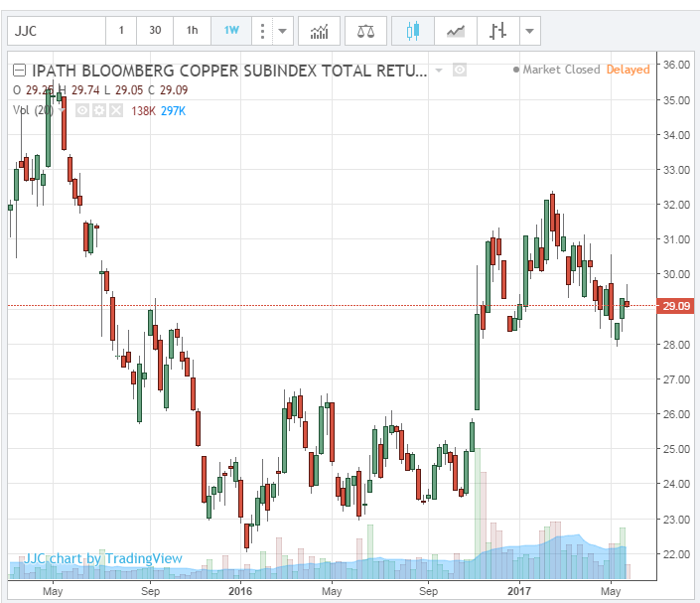The height and width of the screenshot is (603, 700).
Task: Expand the chart style dropdown arrow
Action: point(530,31)
